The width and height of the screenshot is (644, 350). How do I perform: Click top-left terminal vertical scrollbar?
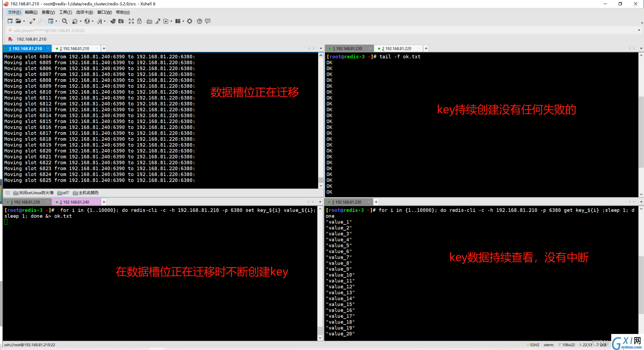[321, 120]
